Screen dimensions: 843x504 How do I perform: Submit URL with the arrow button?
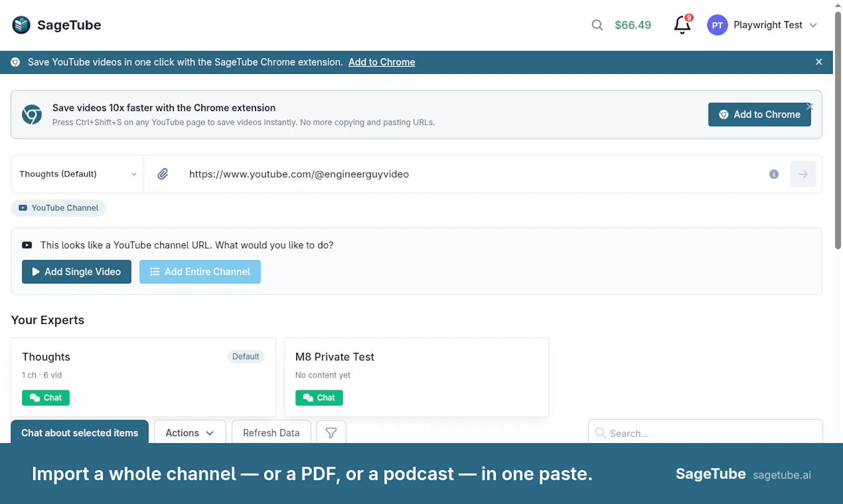(x=803, y=174)
